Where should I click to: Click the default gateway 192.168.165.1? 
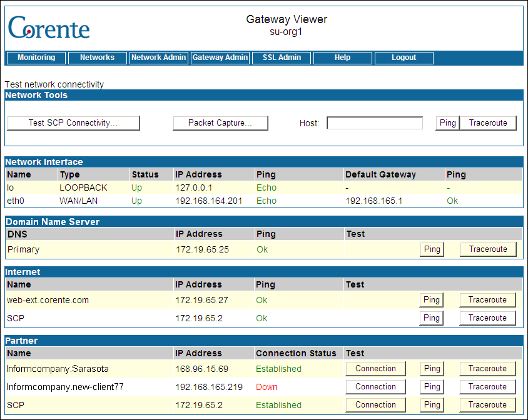pyautogui.click(x=373, y=201)
